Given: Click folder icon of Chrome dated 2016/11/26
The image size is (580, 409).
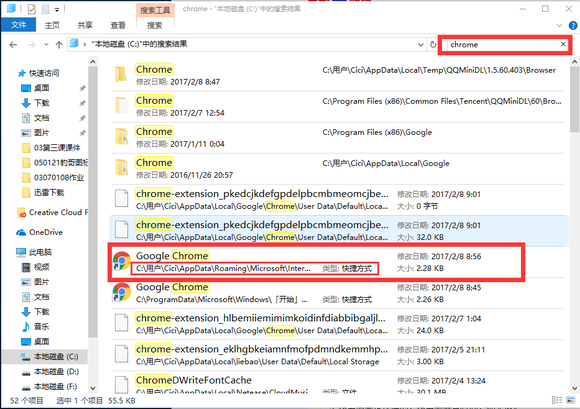Looking at the screenshot, I should click(121, 168).
